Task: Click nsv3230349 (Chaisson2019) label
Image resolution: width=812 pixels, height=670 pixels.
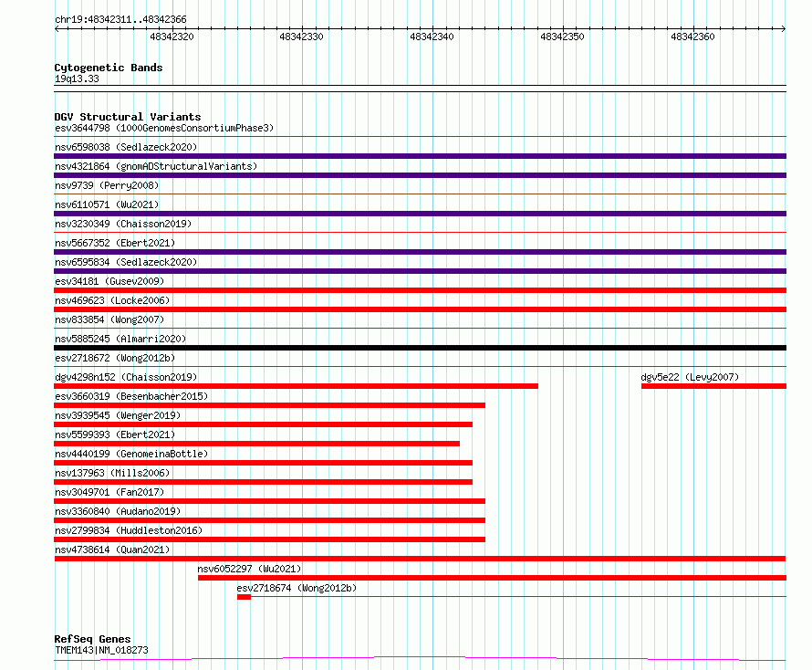Action: pos(123,224)
